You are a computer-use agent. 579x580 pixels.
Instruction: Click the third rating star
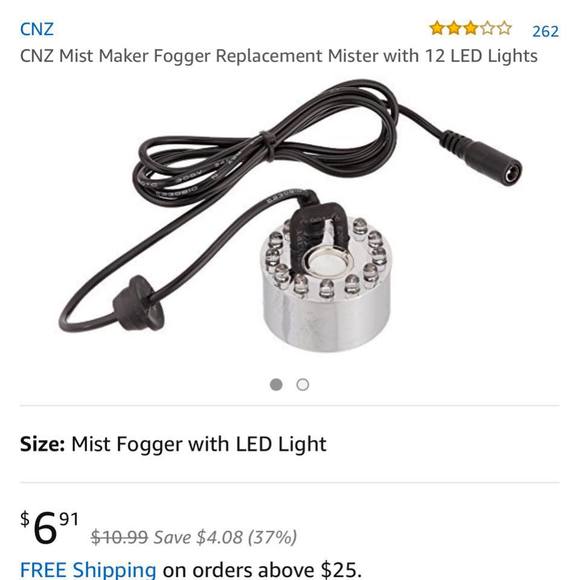(x=471, y=28)
